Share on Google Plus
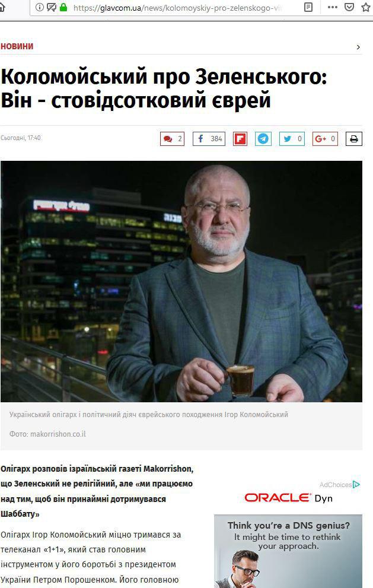The image size is (373, 588). 325,139
